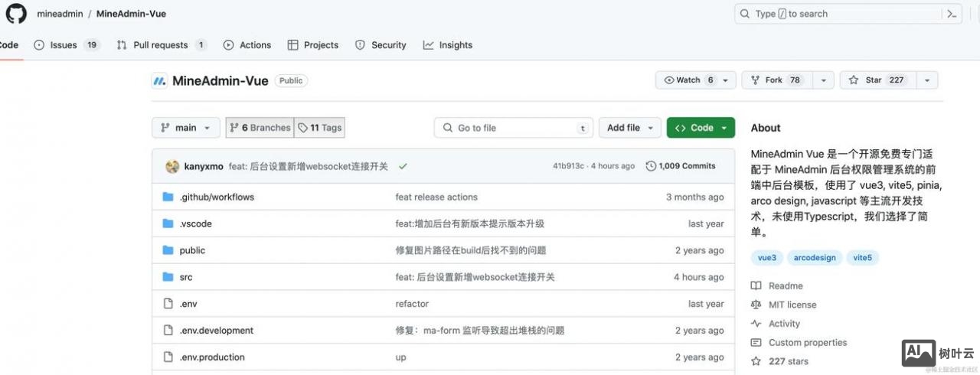Open the .env.development file
The width and height of the screenshot is (980, 375).
tap(216, 331)
